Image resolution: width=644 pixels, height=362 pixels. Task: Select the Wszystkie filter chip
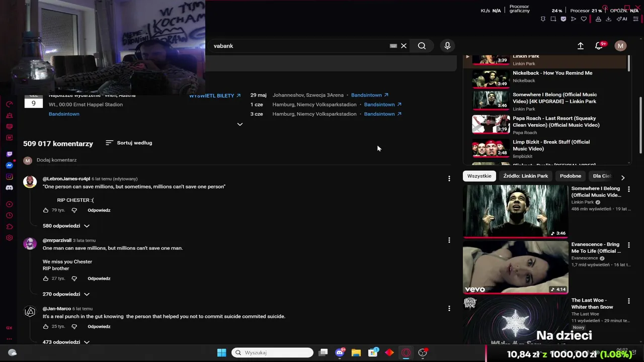[x=479, y=176]
